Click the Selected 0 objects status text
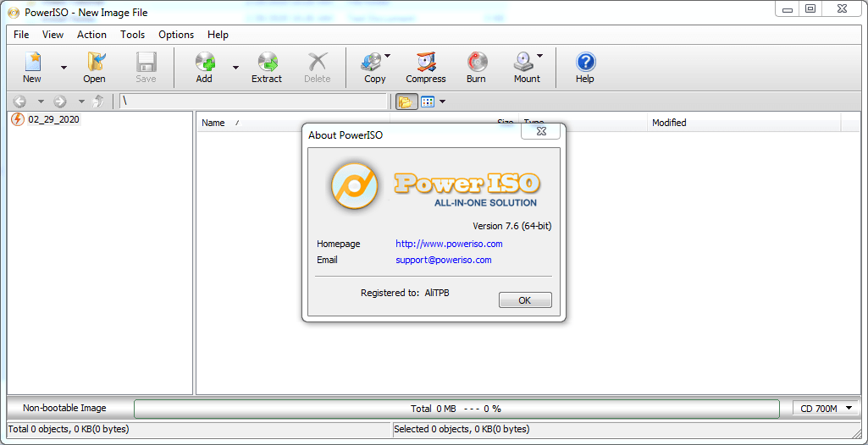 point(462,428)
